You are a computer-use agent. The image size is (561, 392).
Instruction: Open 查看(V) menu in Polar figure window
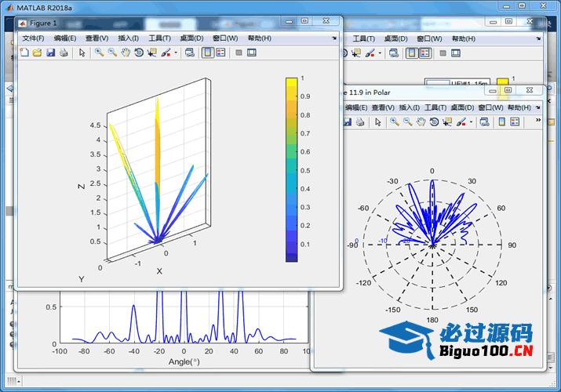pyautogui.click(x=383, y=107)
